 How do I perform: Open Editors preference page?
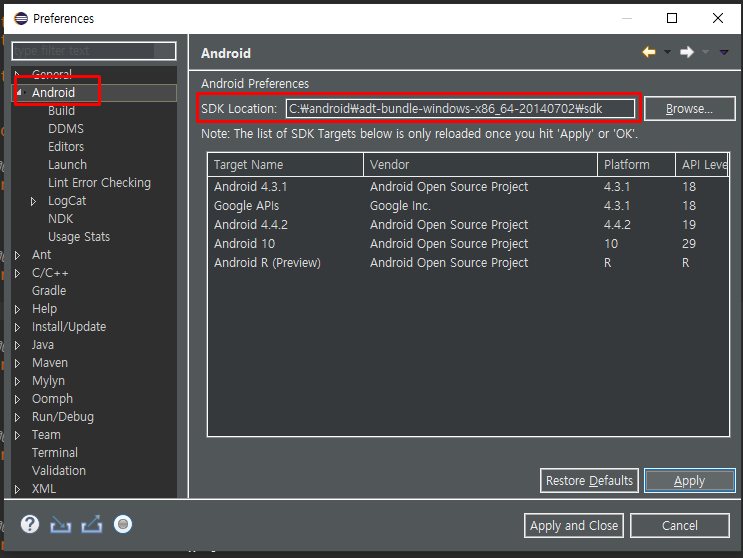66,146
